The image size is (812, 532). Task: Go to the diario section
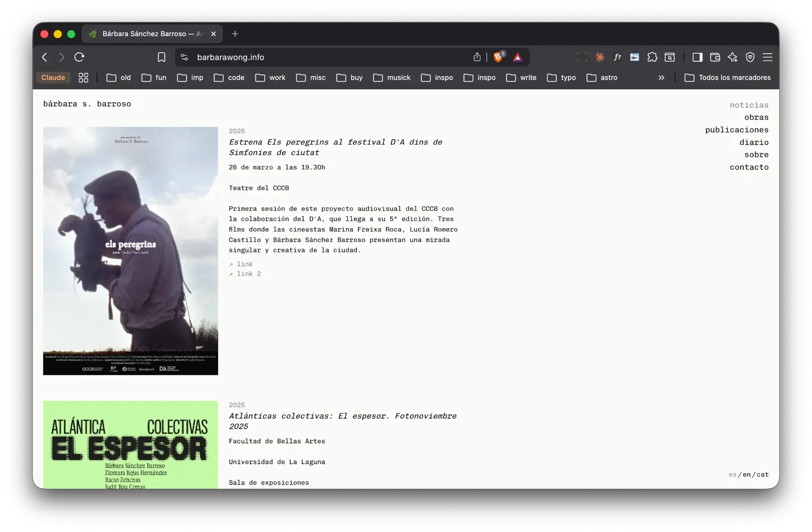pos(754,143)
